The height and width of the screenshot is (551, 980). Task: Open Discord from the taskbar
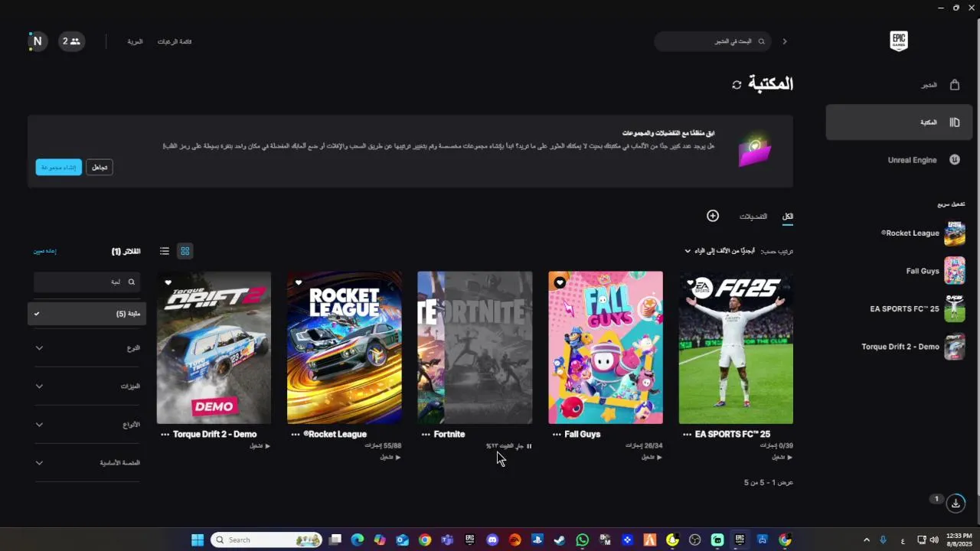coord(492,540)
